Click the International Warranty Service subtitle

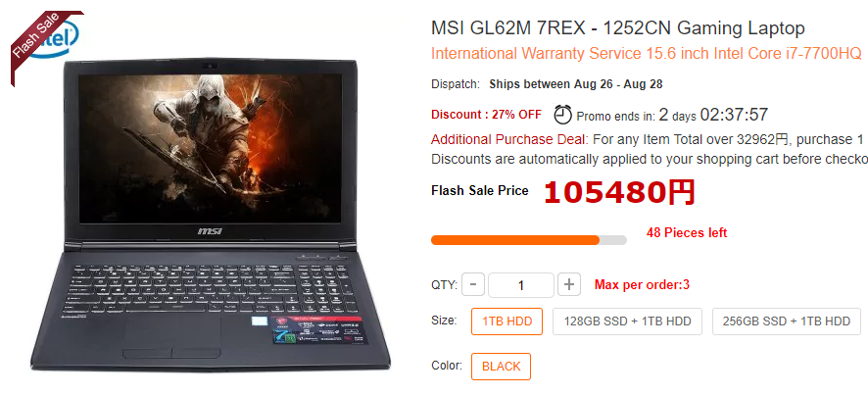click(x=646, y=54)
